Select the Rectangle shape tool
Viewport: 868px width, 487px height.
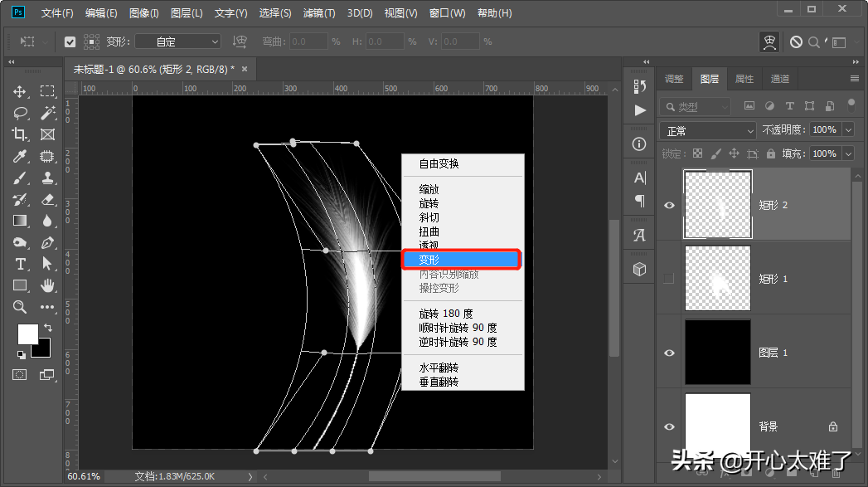[20, 286]
